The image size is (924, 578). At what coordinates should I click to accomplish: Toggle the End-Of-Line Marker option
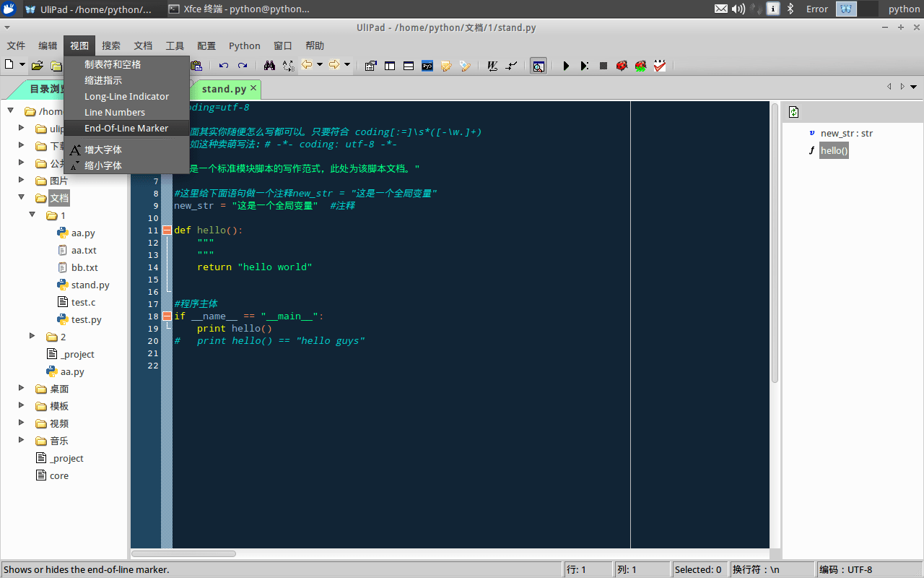pyautogui.click(x=127, y=128)
